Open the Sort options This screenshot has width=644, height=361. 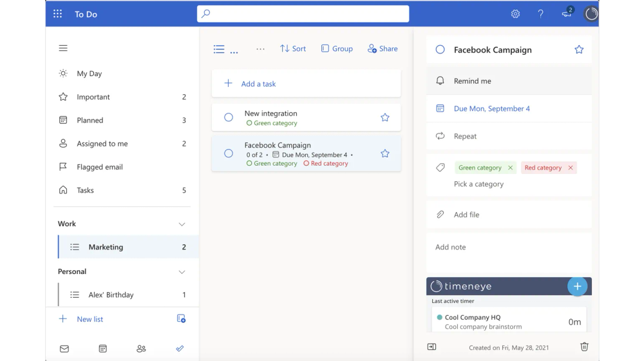pos(293,48)
